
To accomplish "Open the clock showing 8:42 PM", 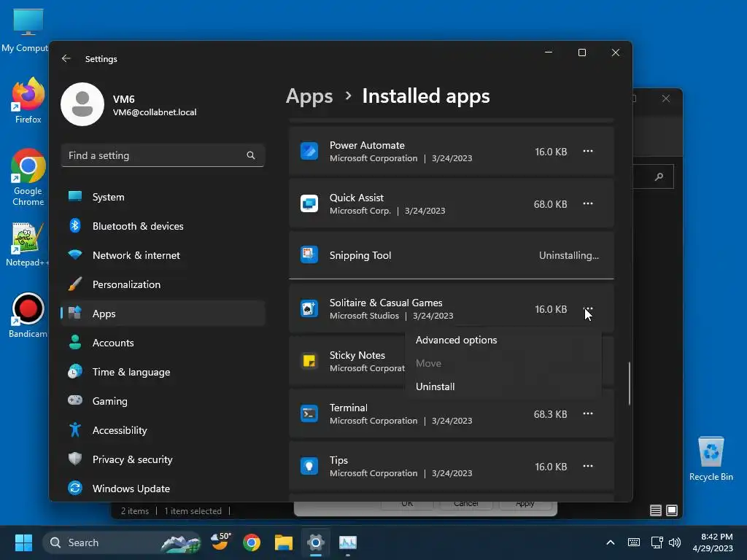I will coord(713,542).
